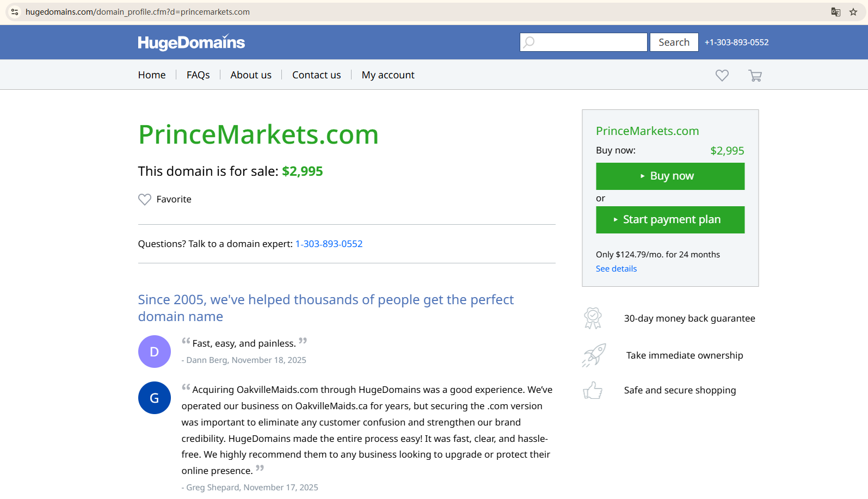Expand See details for payment plan
Screen dimensions: 868x499
[616, 269]
